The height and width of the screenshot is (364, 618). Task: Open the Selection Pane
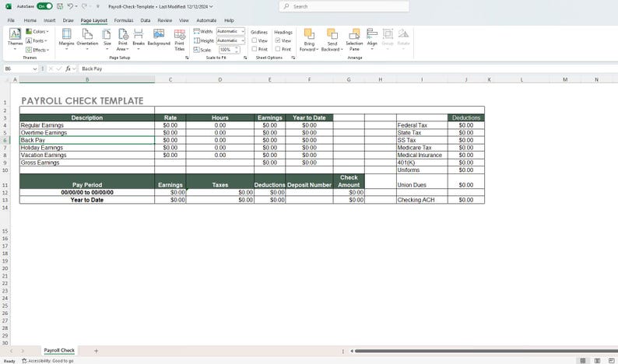click(x=354, y=40)
